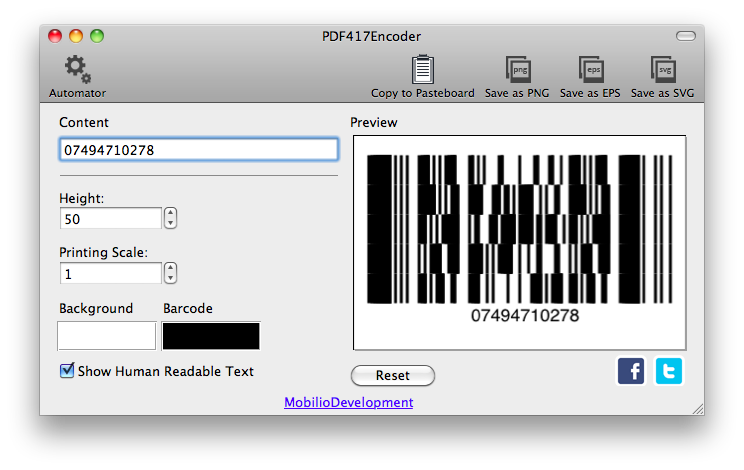Share via the Facebook icon
The height and width of the screenshot is (470, 744).
(631, 372)
